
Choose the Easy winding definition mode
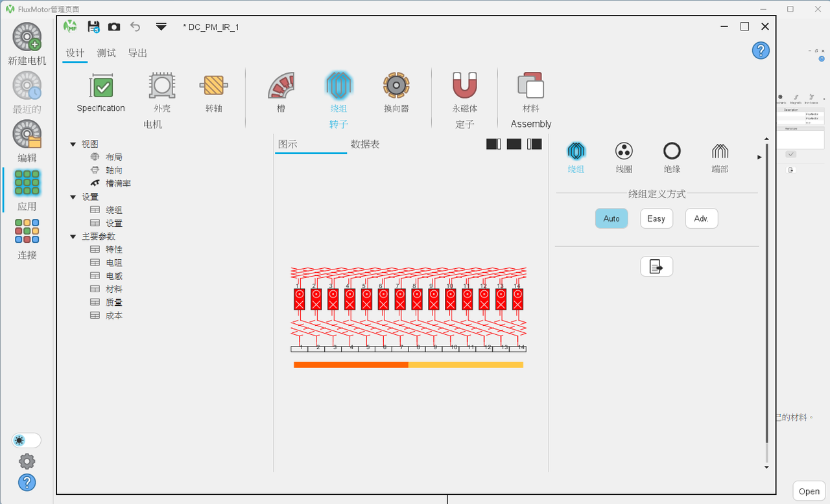(x=656, y=218)
